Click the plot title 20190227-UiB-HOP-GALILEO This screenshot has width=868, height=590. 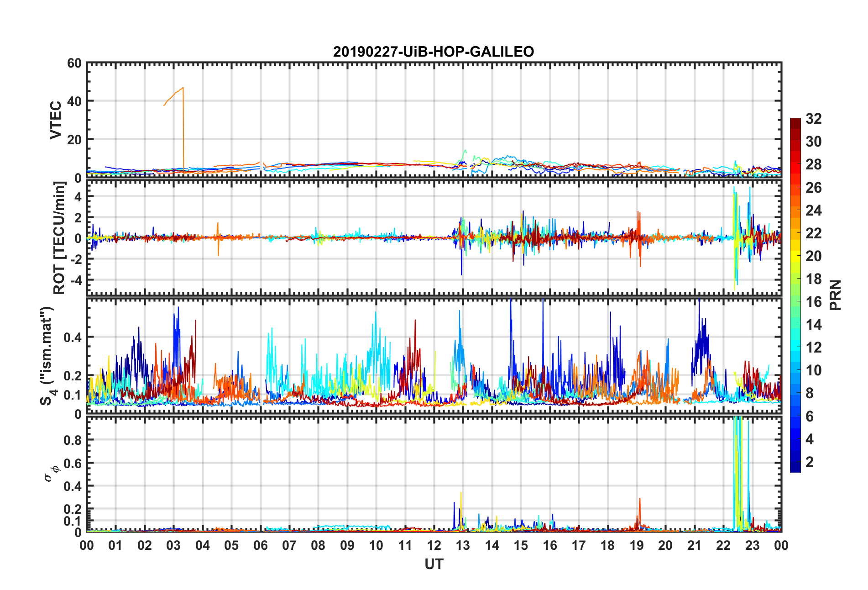click(434, 51)
